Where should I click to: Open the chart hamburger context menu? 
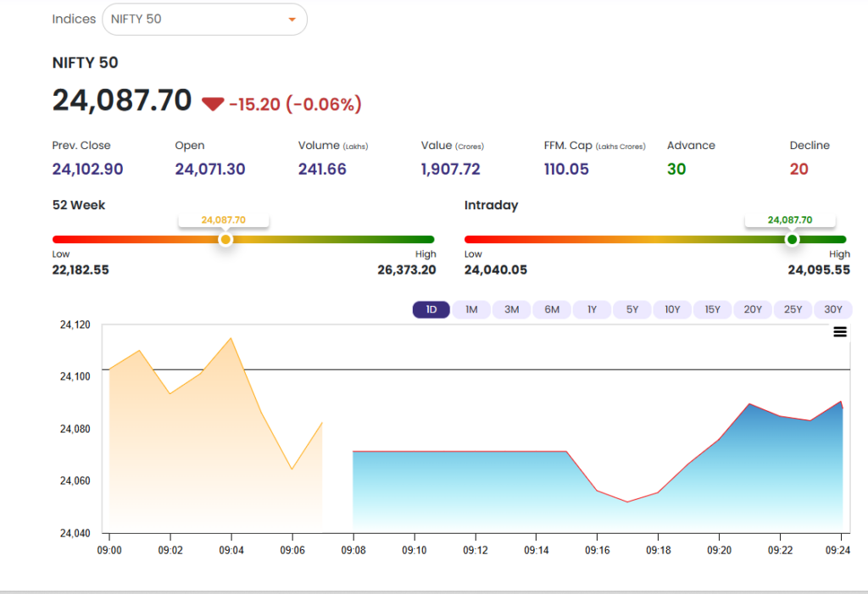coord(840,332)
